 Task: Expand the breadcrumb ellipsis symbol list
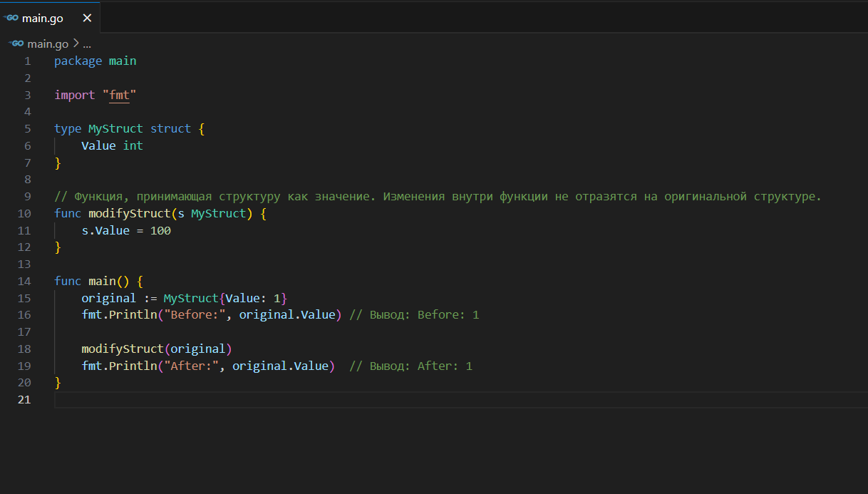(x=87, y=43)
